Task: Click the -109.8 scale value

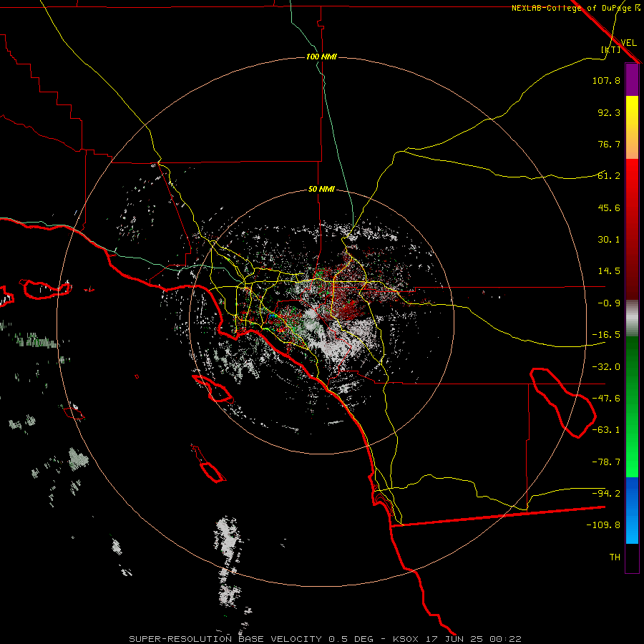Action: click(603, 525)
